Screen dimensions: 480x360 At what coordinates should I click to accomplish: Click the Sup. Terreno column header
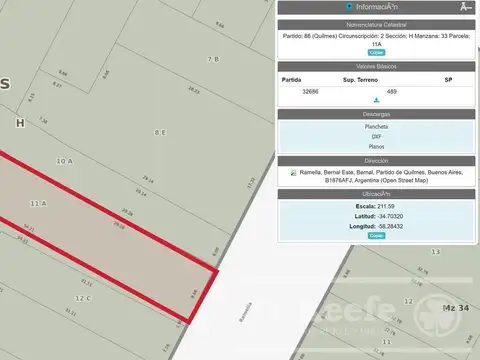click(360, 80)
